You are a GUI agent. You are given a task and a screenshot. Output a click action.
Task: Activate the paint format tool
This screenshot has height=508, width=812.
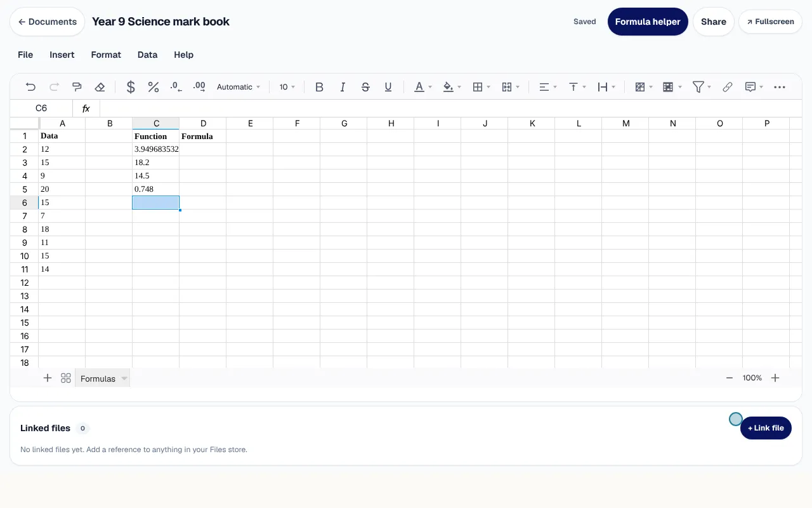pos(77,87)
